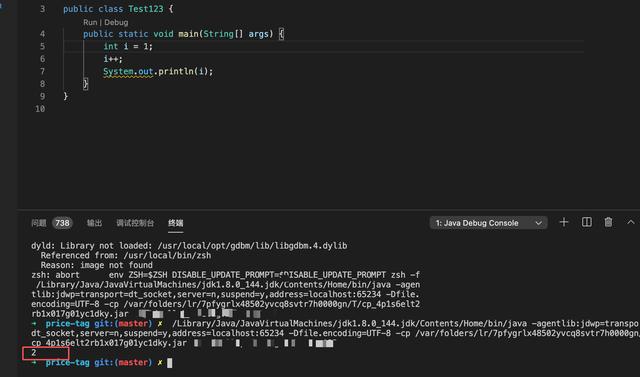Click the 'Reason: image not found' line
This screenshot has width=640, height=377.
point(96,265)
